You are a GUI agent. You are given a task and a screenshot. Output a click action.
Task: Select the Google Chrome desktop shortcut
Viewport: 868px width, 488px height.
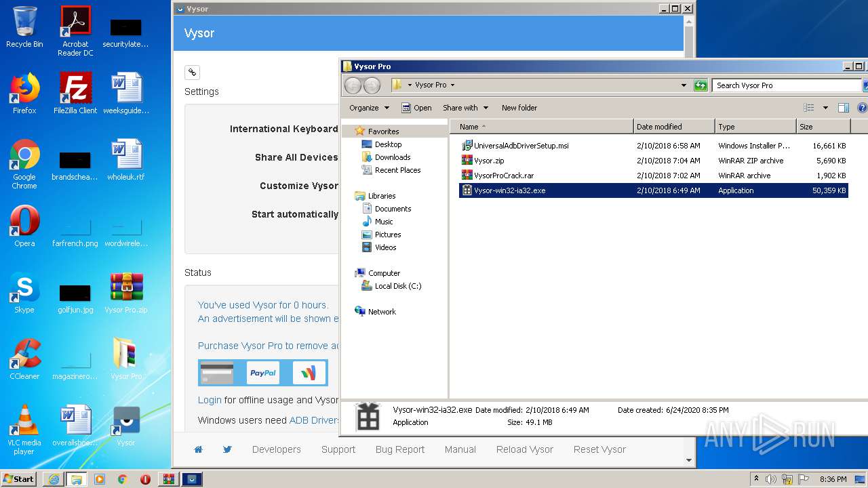(x=24, y=164)
